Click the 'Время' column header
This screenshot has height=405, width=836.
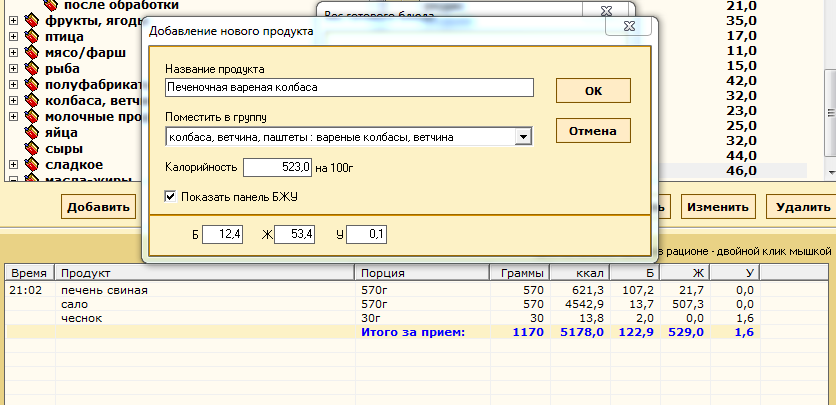click(x=29, y=273)
